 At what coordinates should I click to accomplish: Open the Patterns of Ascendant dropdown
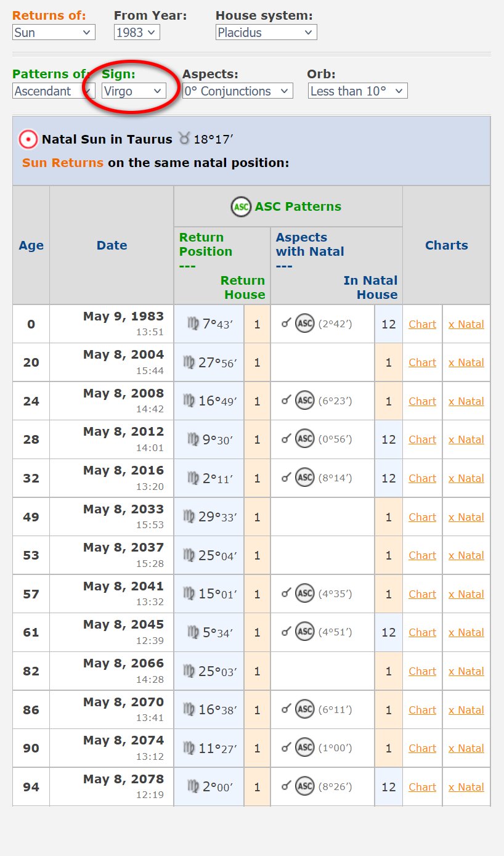click(54, 91)
